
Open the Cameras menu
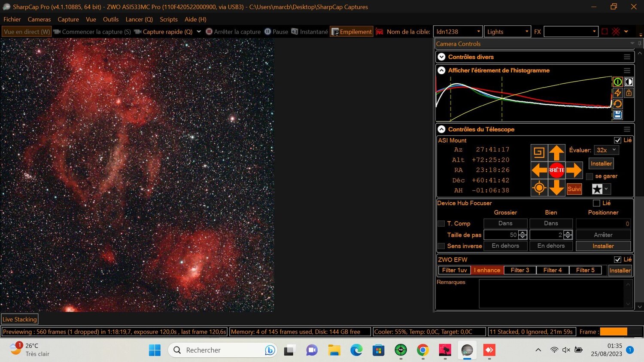tap(39, 19)
